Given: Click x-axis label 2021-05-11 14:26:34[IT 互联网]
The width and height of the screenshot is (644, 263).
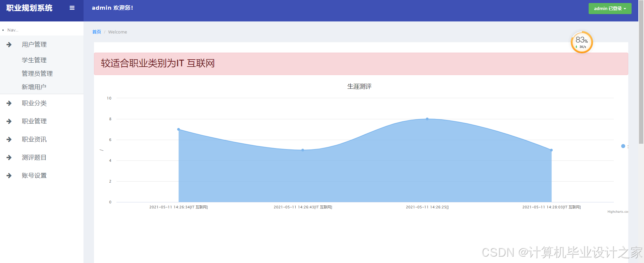Looking at the screenshot, I should [179, 207].
